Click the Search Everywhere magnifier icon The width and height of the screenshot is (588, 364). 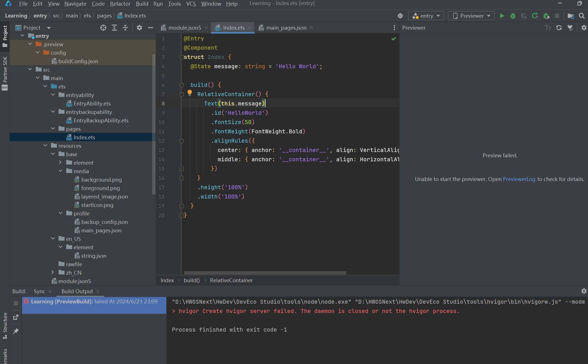pos(582,16)
